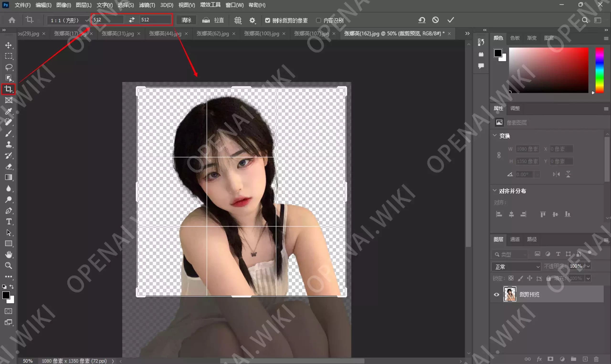This screenshot has height=364, width=611.
Task: Open crop overlay grid options
Action: 237,20
